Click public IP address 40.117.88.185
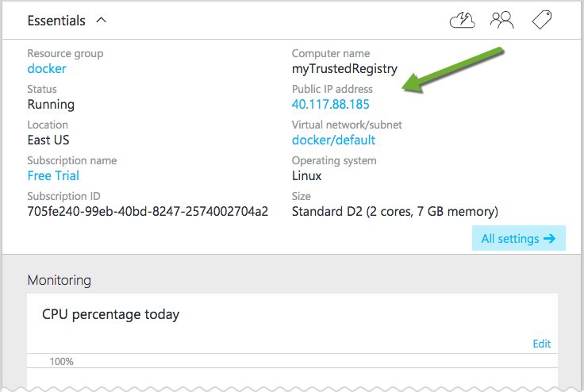 [x=330, y=105]
